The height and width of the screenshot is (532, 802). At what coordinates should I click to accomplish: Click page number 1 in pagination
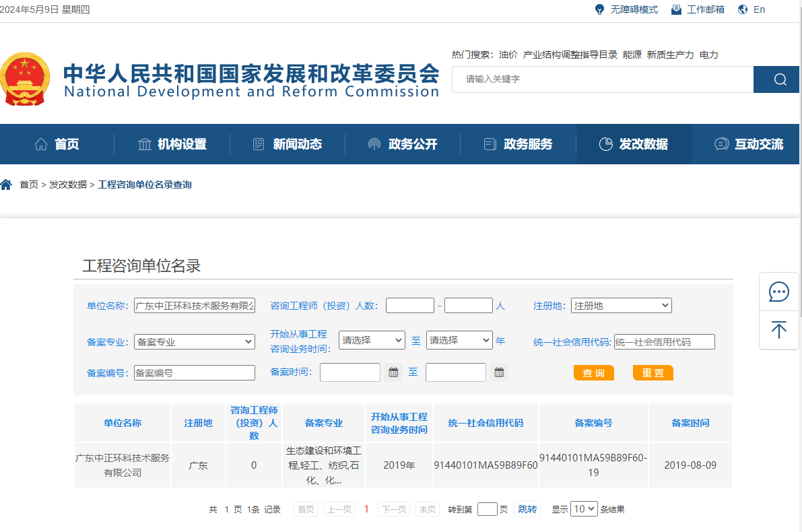(366, 509)
